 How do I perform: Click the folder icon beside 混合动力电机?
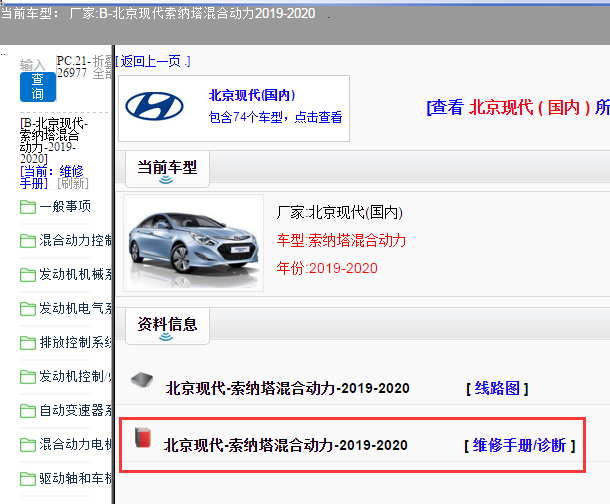28,445
